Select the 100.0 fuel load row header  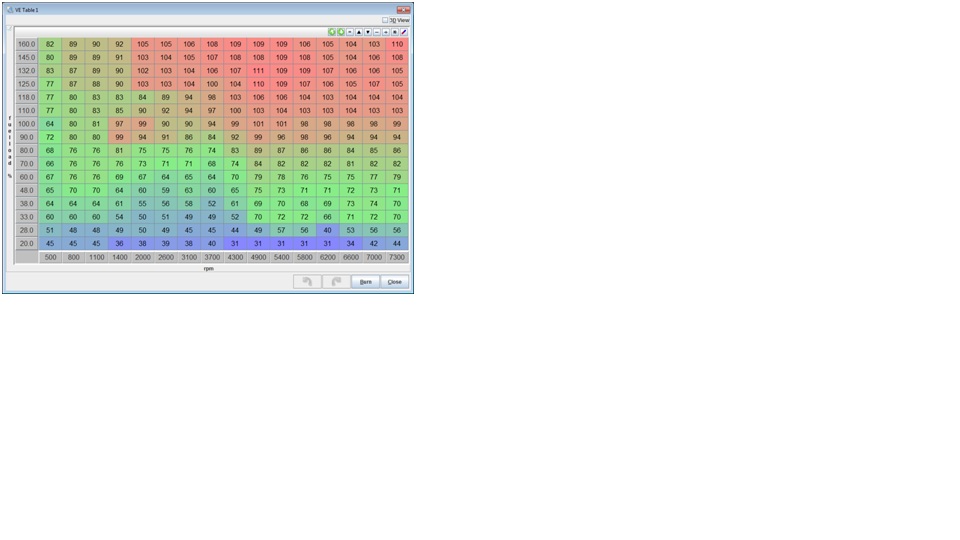tap(26, 124)
